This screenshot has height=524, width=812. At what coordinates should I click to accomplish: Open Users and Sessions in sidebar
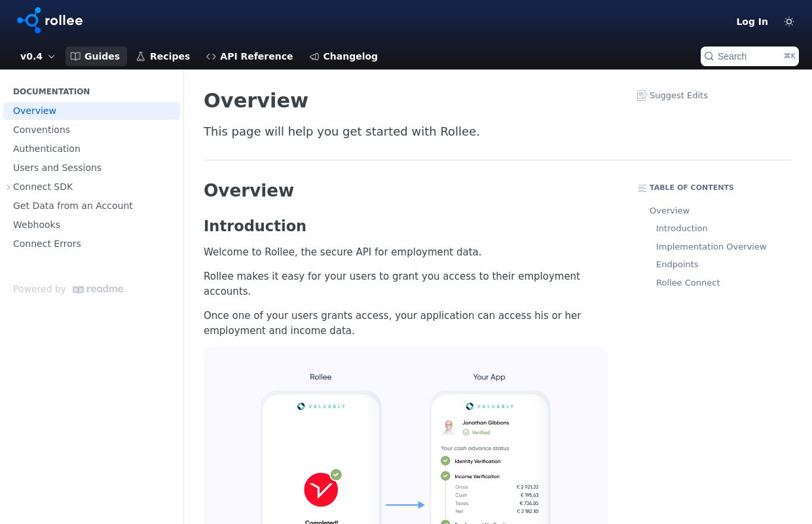(x=92, y=168)
